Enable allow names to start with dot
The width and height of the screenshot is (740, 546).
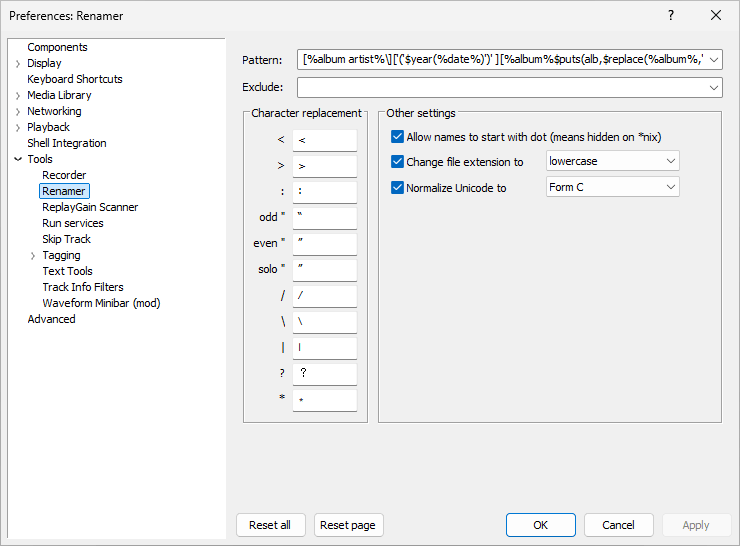point(397,136)
